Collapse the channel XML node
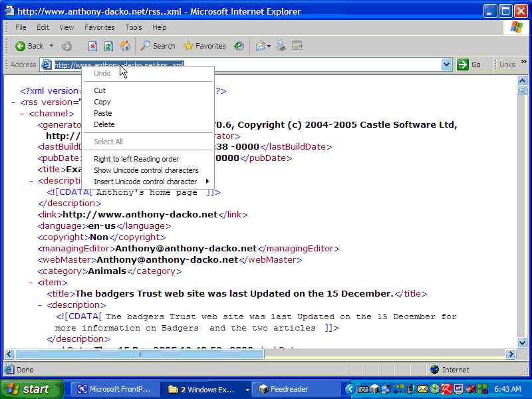 22,114
